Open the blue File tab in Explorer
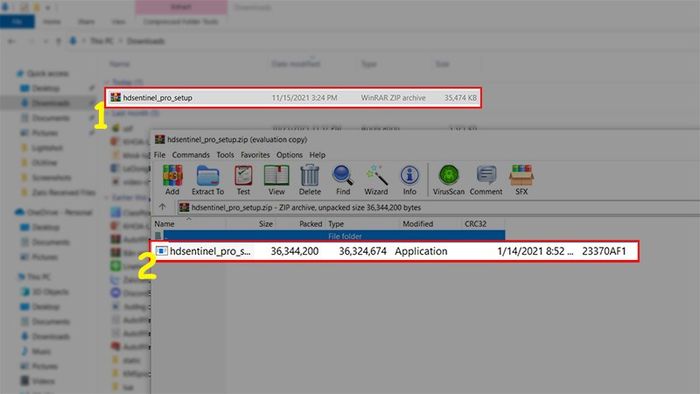Screen dimensions: 700x394 coord(17,21)
